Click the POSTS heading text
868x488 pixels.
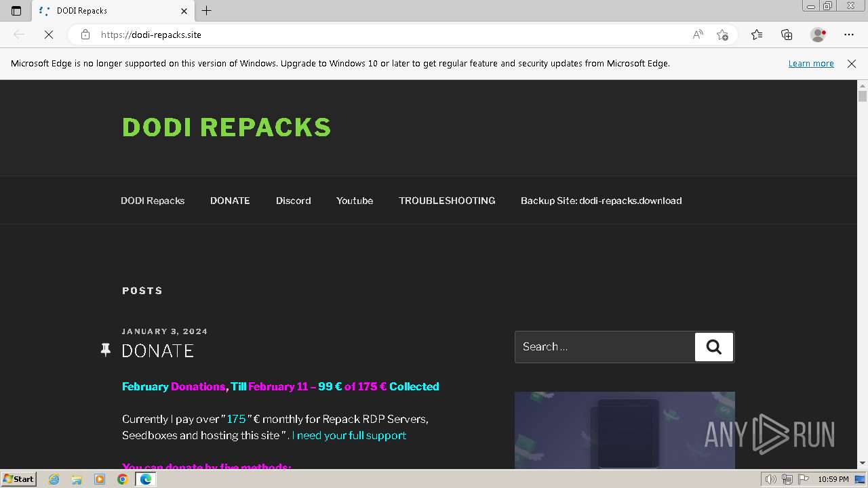142,291
